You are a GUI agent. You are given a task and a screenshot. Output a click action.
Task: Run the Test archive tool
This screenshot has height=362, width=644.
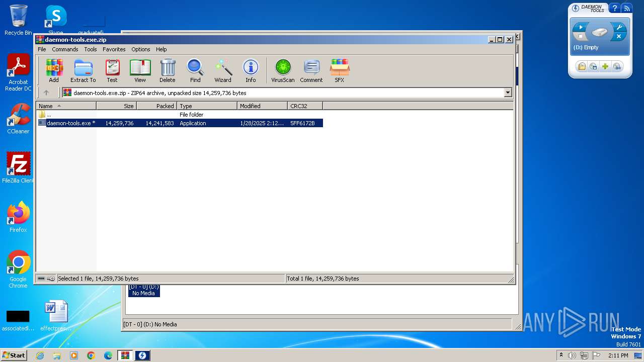tap(112, 71)
